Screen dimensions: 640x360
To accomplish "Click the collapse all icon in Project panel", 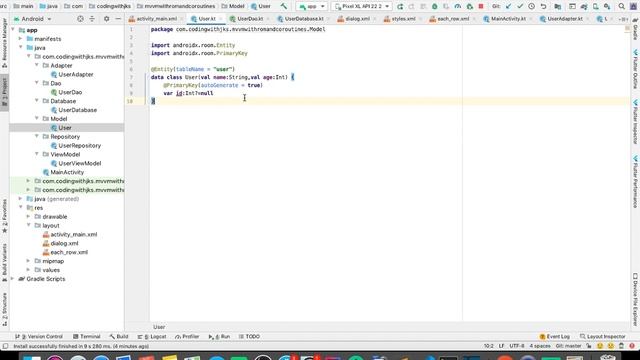I will click(x=92, y=19).
